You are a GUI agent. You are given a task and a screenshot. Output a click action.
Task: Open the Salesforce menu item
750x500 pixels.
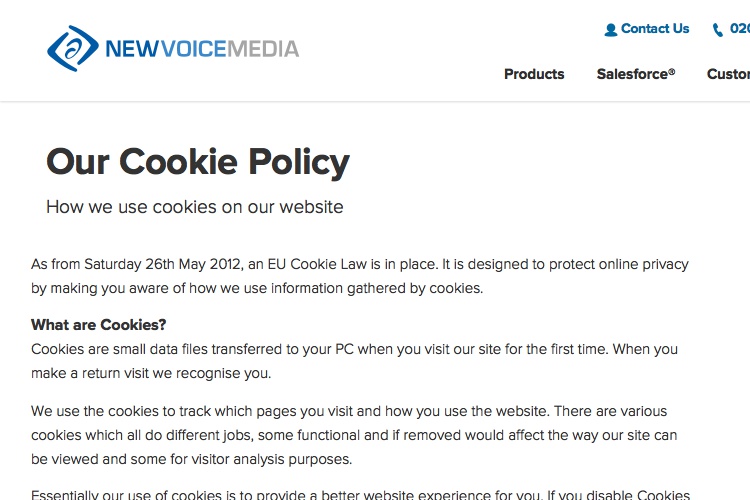(x=636, y=74)
